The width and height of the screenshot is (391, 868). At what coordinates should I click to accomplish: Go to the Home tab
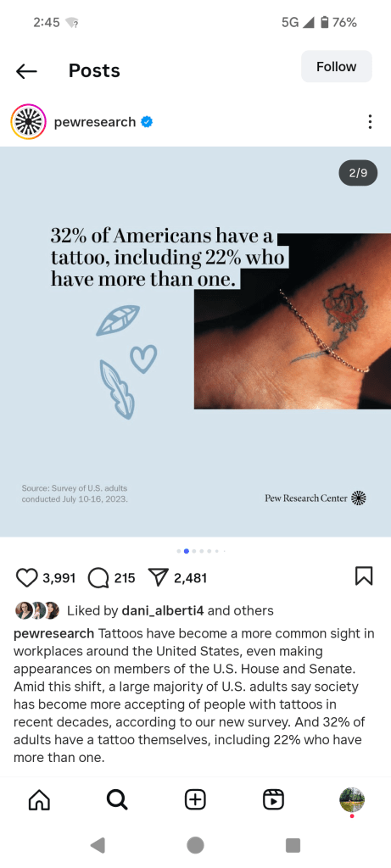[39, 800]
